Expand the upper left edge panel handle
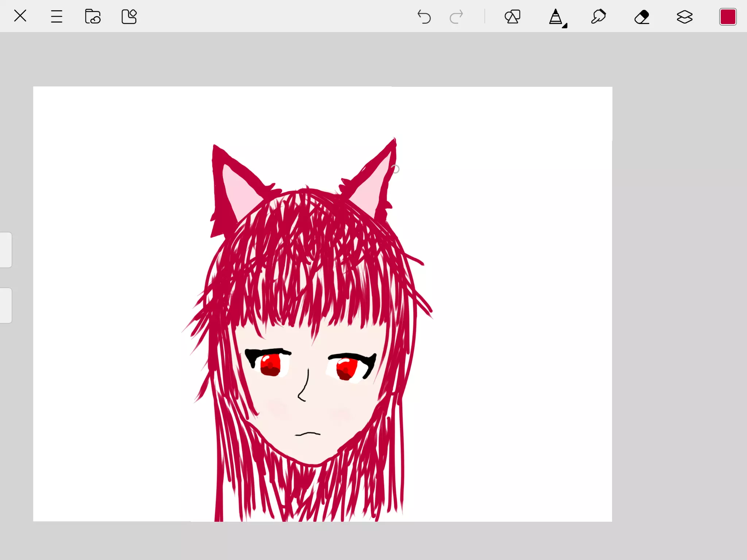Image resolution: width=747 pixels, height=560 pixels. pos(6,250)
